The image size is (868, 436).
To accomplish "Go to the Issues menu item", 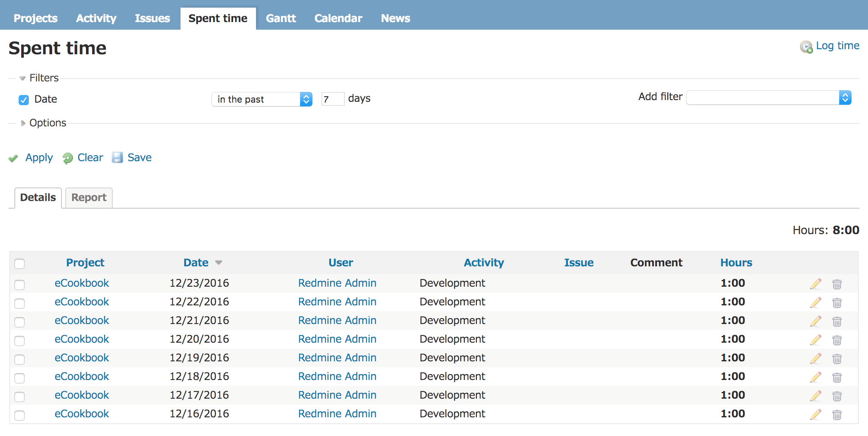I will click(153, 18).
